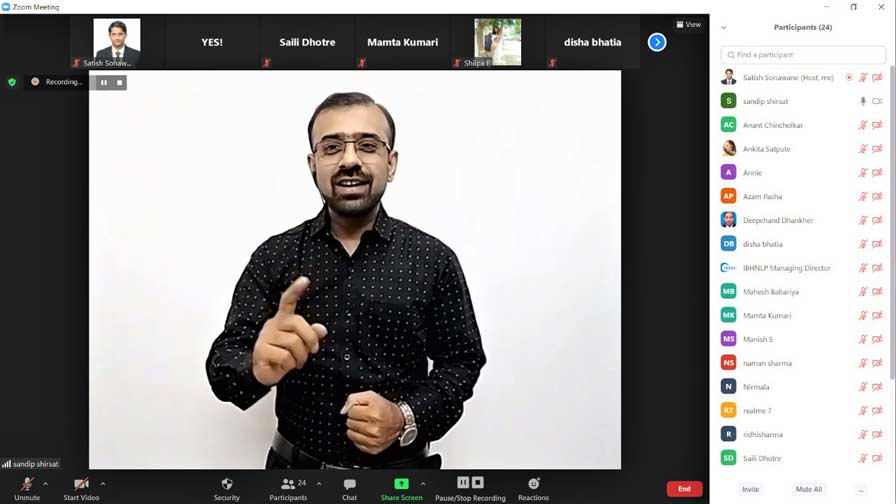Toggle Anant Chincholkar video-off icon
The height and width of the screenshot is (504, 896).
click(877, 125)
